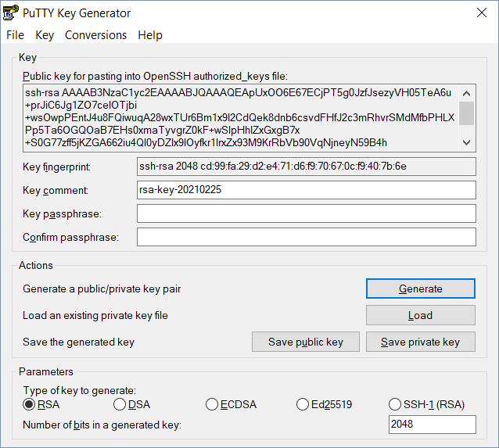Click 'Save the generated key' label
The width and height of the screenshot is (499, 448).
coord(79,342)
